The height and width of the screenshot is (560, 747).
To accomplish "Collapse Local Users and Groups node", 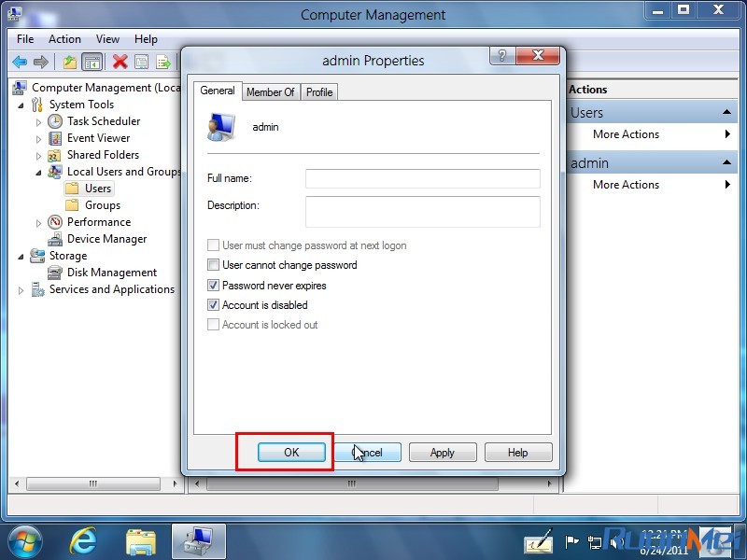I will pos(38,173).
